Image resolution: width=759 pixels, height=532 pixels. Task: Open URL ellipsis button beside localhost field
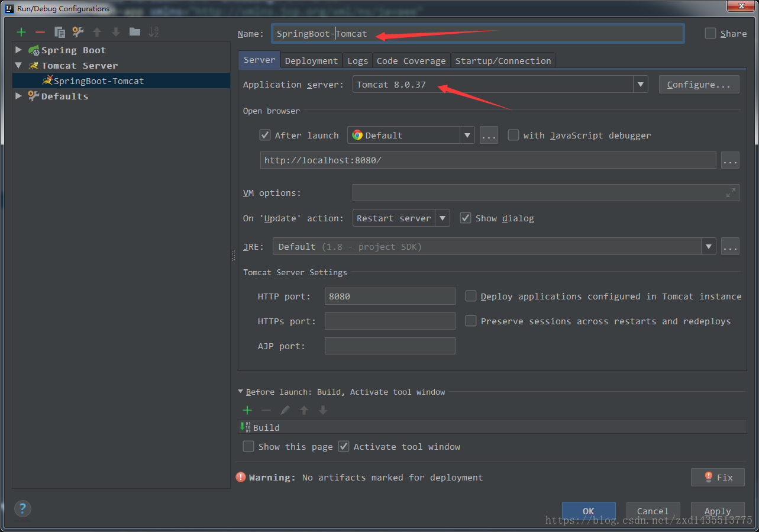click(x=730, y=160)
